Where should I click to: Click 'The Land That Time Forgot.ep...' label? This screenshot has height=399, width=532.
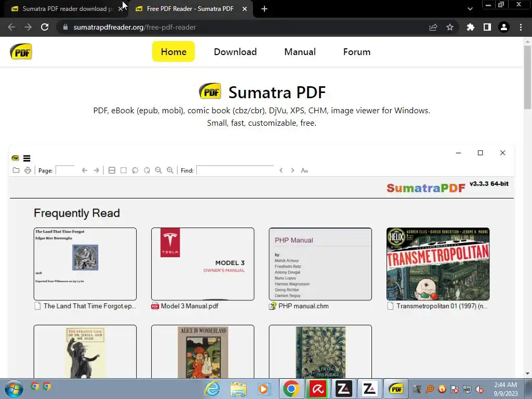[x=89, y=306]
